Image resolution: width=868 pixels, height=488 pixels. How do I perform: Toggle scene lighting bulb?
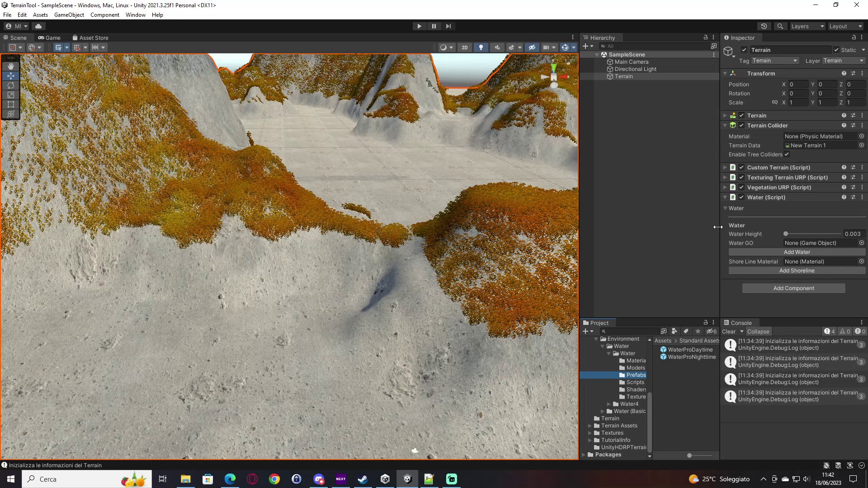coord(481,47)
